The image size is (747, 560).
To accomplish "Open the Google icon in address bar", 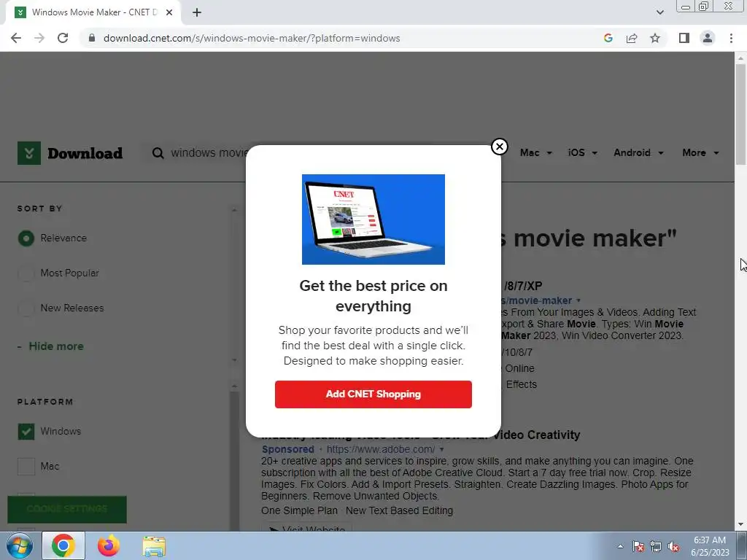I will [x=608, y=38].
